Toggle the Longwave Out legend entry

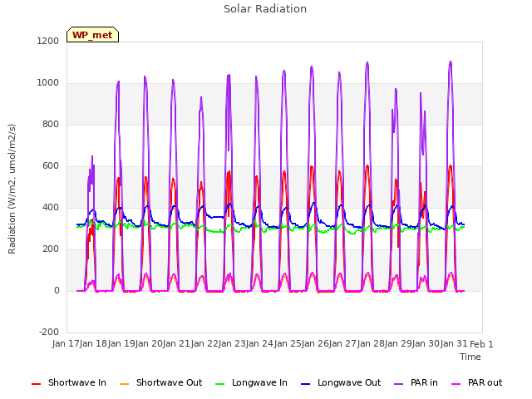point(341,382)
